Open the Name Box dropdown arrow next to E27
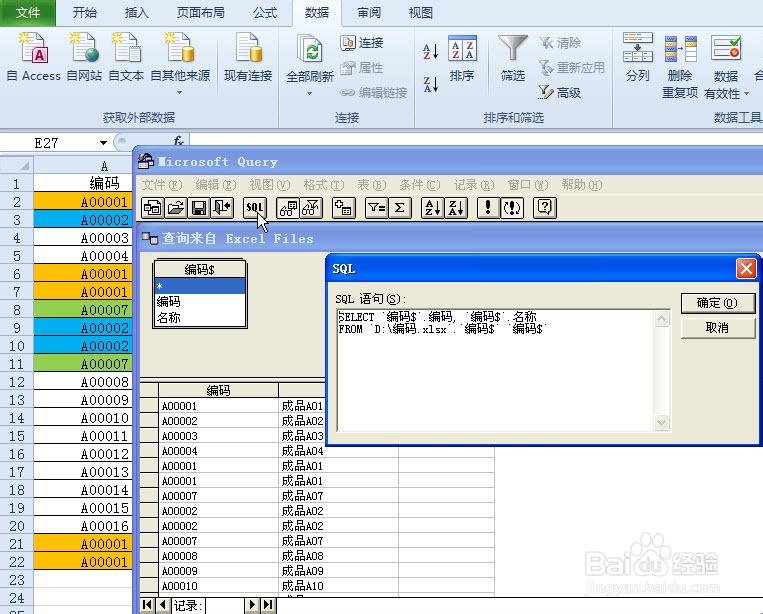The width and height of the screenshot is (763, 614). pyautogui.click(x=103, y=143)
